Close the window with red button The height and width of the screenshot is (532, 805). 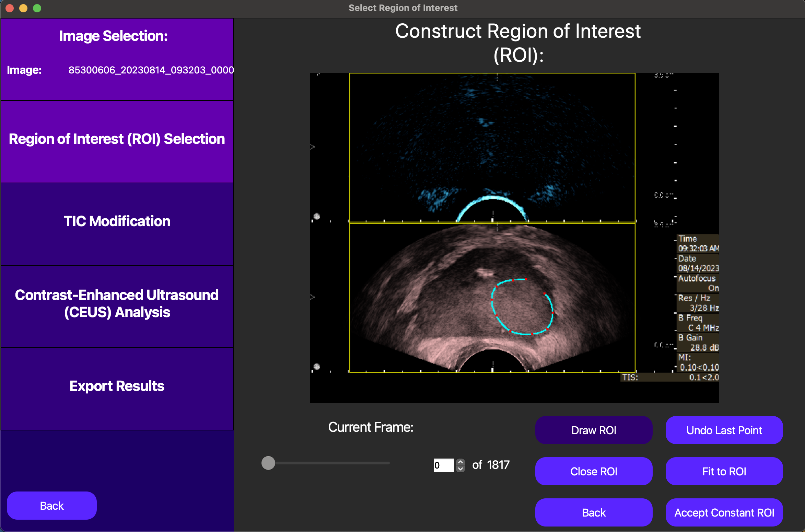pyautogui.click(x=10, y=8)
